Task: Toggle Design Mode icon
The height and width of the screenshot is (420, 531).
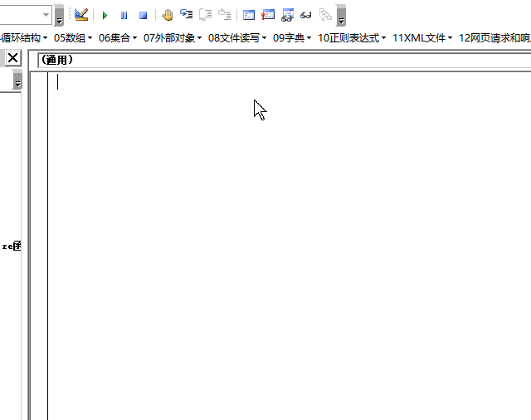Action: [81, 15]
